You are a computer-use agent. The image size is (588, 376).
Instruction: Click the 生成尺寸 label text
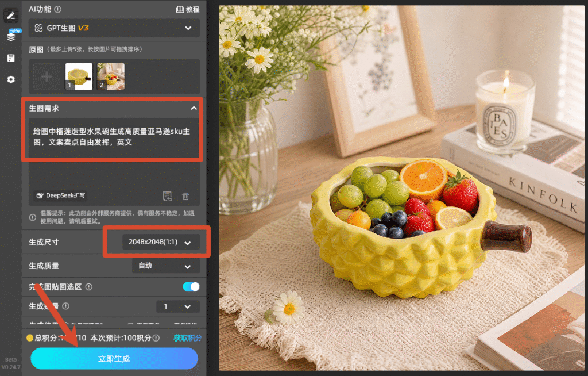pos(44,242)
